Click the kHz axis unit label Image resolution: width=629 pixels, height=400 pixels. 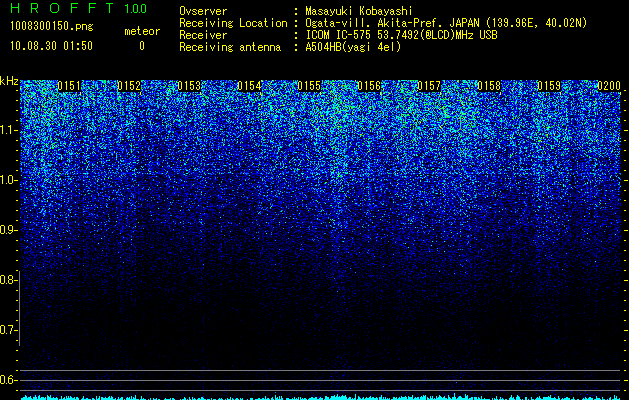click(9, 81)
